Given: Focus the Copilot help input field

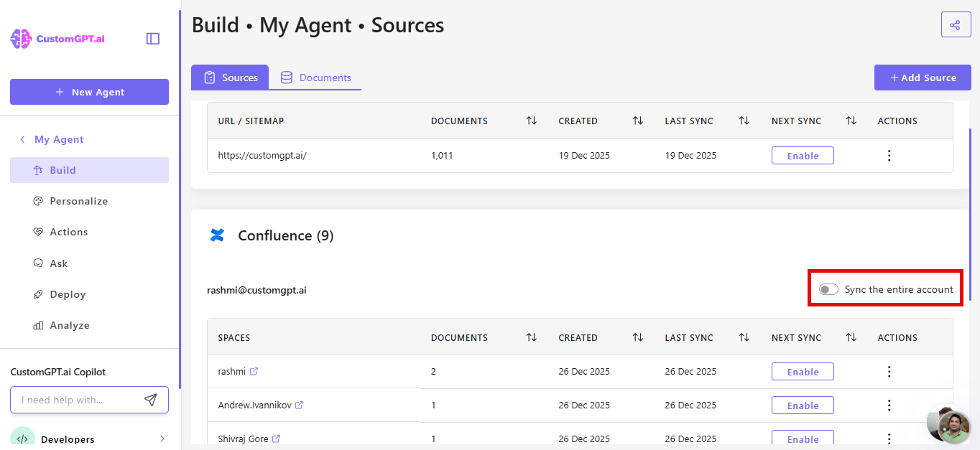Looking at the screenshot, I should (x=75, y=400).
